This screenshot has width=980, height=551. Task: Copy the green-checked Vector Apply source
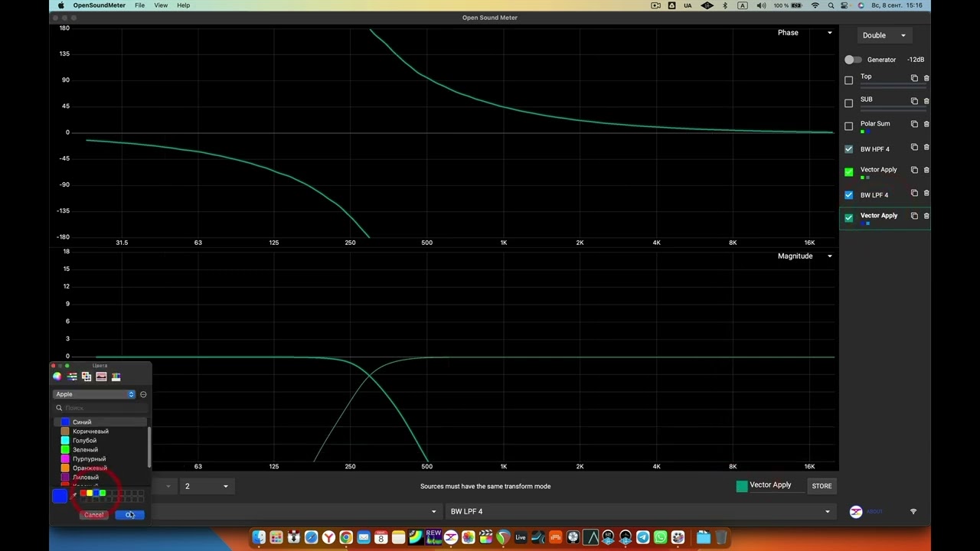914,170
